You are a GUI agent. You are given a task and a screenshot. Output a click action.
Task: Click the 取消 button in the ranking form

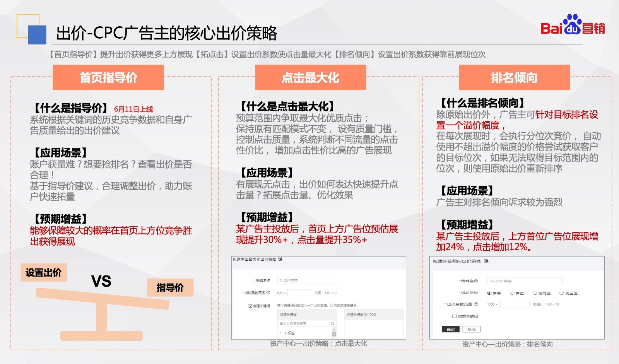tap(471, 329)
